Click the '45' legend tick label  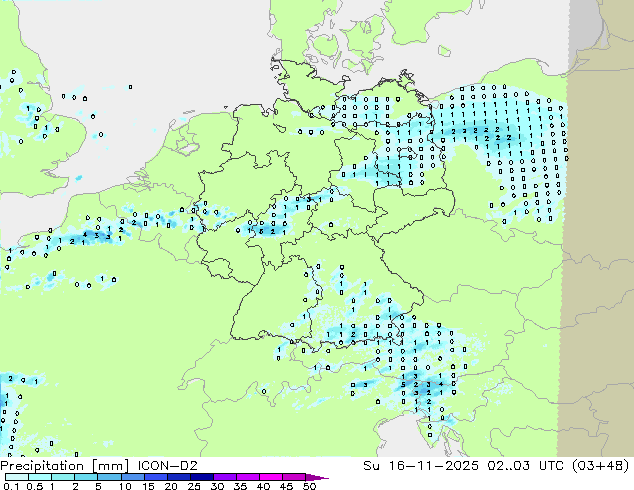coord(286,486)
